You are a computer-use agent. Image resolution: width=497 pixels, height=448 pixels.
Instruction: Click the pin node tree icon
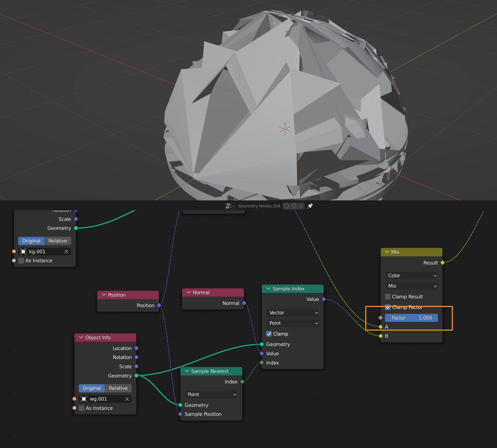point(310,206)
